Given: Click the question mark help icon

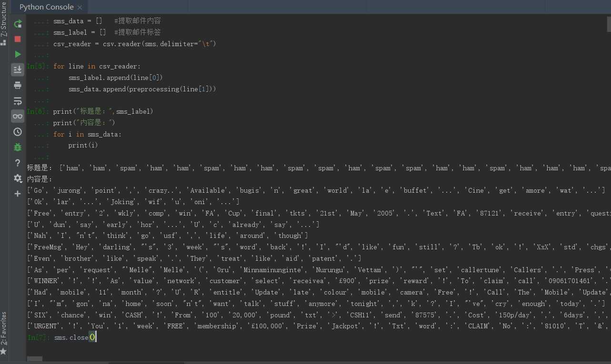Looking at the screenshot, I should pos(18,163).
